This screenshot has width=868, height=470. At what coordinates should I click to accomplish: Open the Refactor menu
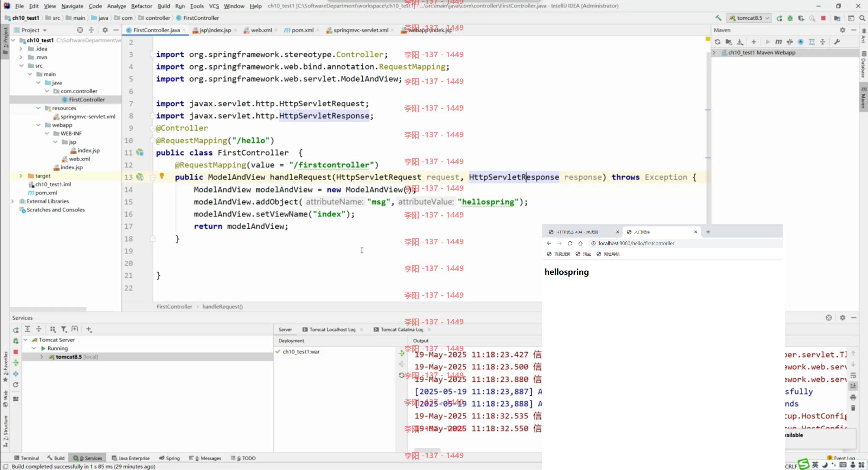pos(142,6)
